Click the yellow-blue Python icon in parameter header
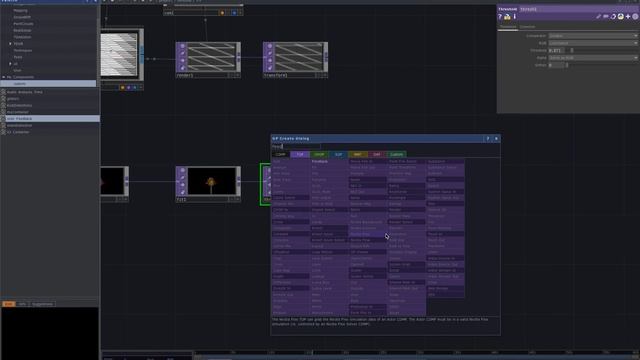The width and height of the screenshot is (640, 360). 620,17
